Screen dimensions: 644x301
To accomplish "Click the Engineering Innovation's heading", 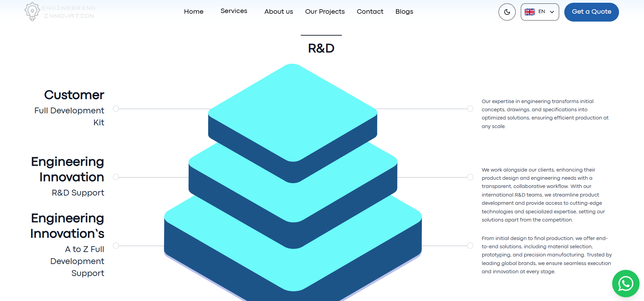I will click(x=67, y=226).
